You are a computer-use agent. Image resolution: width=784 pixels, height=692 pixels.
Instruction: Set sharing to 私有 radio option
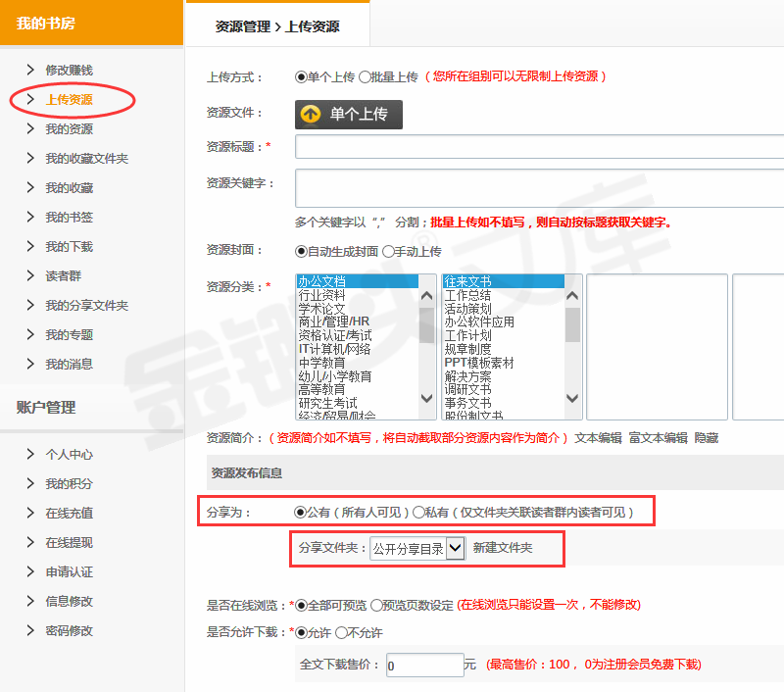pos(418,512)
